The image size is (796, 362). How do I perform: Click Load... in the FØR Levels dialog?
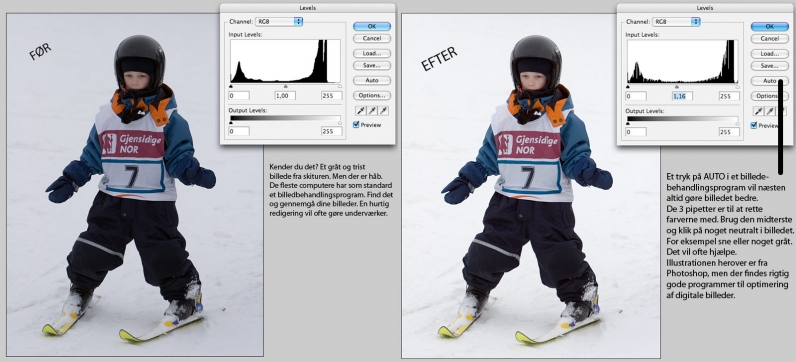coord(372,53)
